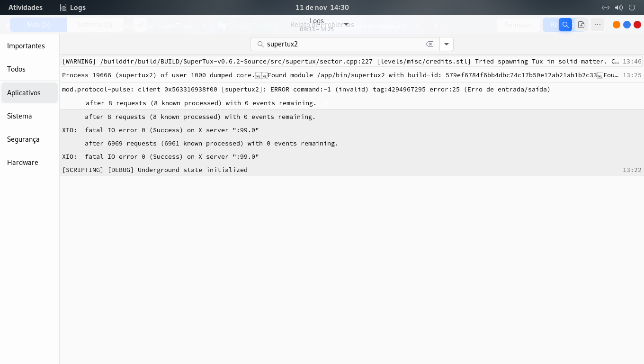
Task: Close the window with red button
Action: click(x=637, y=25)
